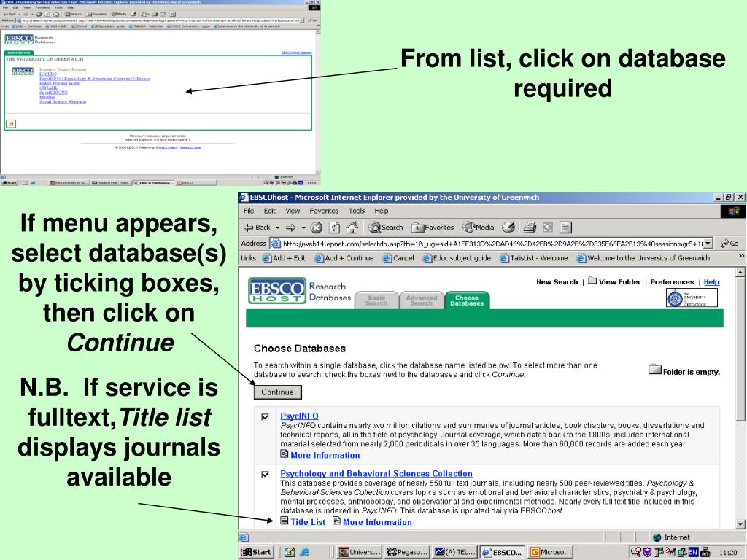747x560 pixels.
Task: Click the Folder is empty folder icon
Action: click(655, 369)
